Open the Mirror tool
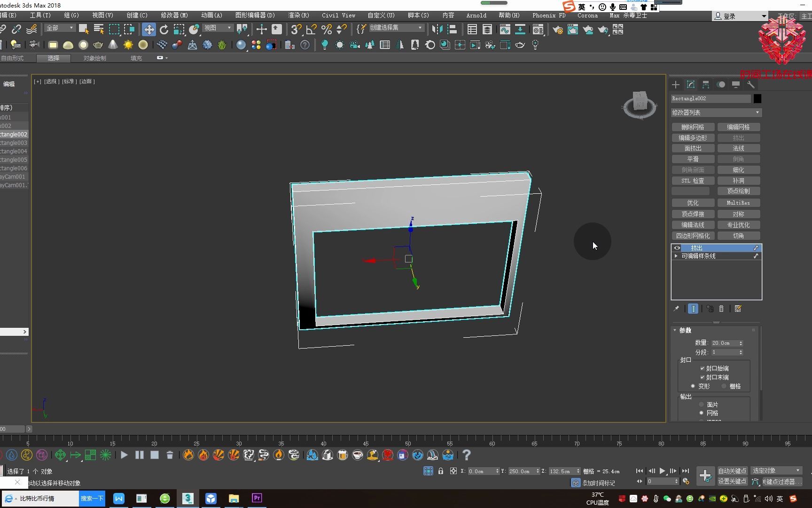The width and height of the screenshot is (812, 508). pyautogui.click(x=437, y=29)
